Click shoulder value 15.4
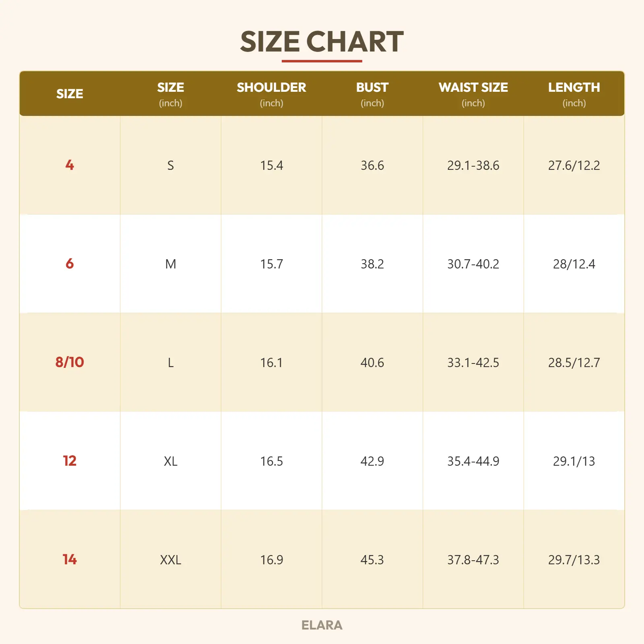The height and width of the screenshot is (644, 644). click(271, 165)
